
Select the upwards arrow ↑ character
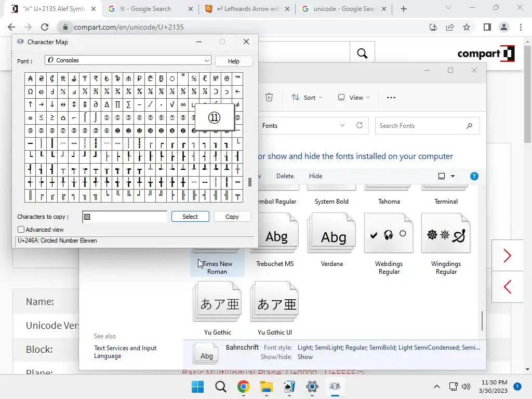(x=30, y=104)
